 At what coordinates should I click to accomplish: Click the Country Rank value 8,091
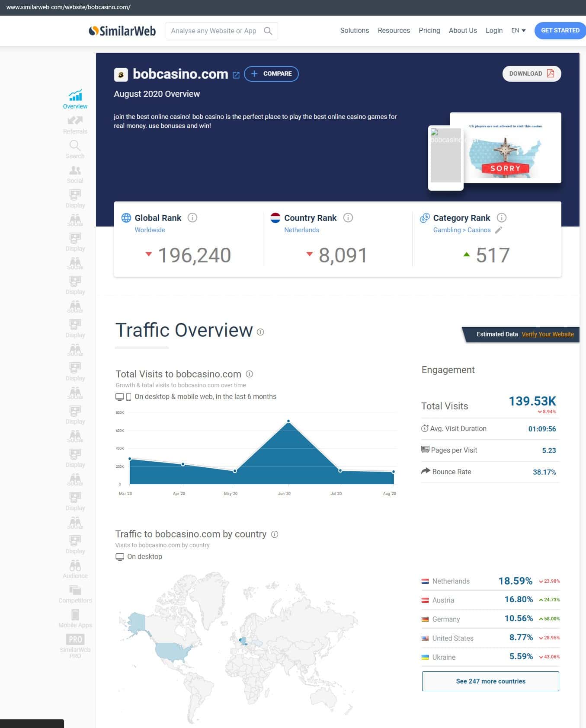pyautogui.click(x=343, y=255)
